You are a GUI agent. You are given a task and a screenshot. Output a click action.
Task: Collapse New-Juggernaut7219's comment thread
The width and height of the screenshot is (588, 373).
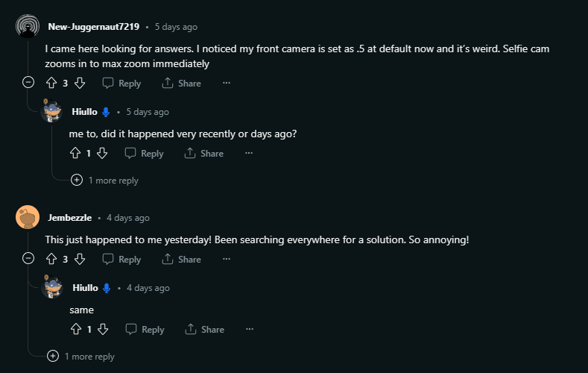coord(28,83)
